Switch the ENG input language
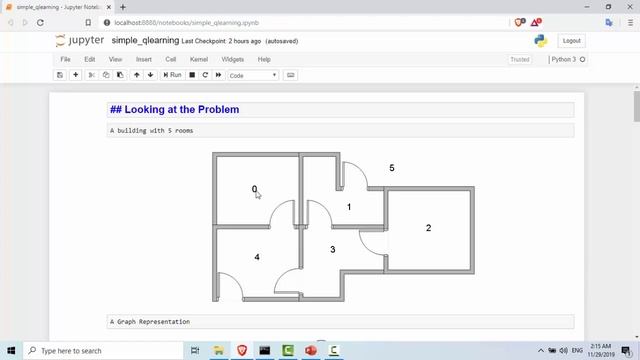The width and height of the screenshot is (640, 360). 577,351
